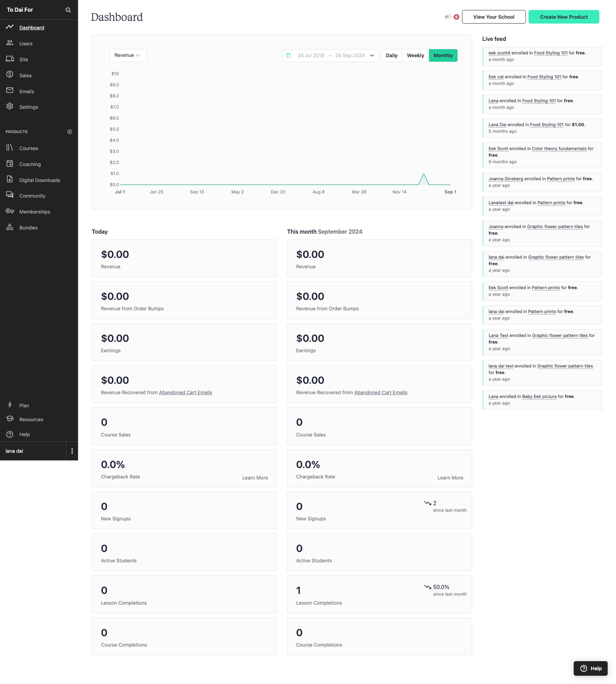This screenshot has height=684, width=616.
Task: Select the Monthly chart interval
Action: pos(443,55)
